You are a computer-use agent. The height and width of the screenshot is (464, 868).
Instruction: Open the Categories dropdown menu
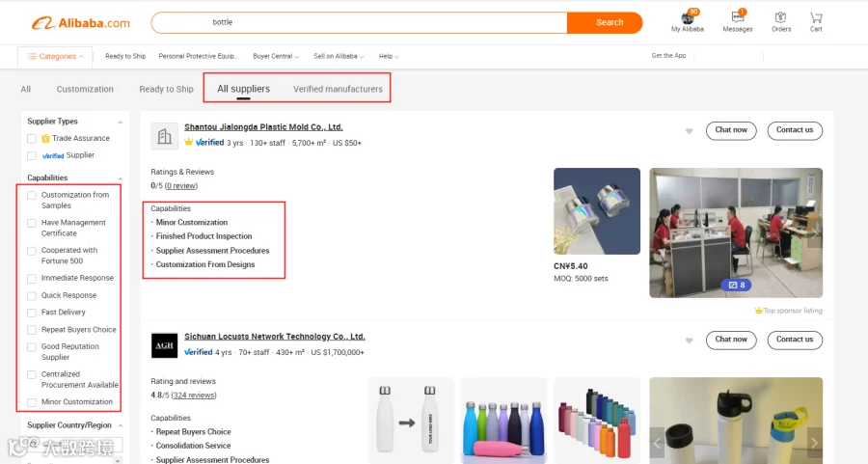point(55,57)
